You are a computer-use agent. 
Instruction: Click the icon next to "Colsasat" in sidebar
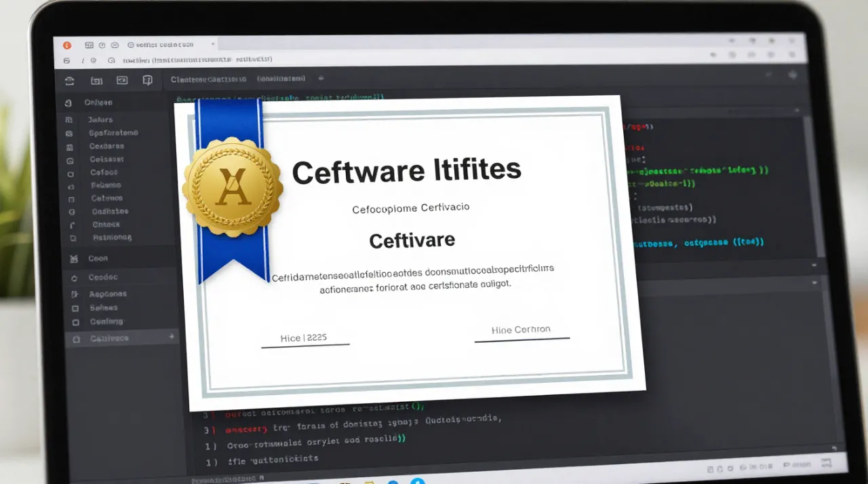pos(70,160)
